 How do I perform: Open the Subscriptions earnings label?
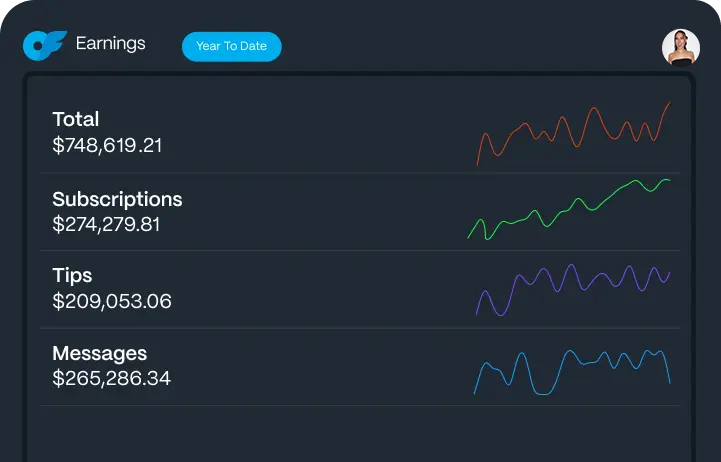(x=117, y=199)
